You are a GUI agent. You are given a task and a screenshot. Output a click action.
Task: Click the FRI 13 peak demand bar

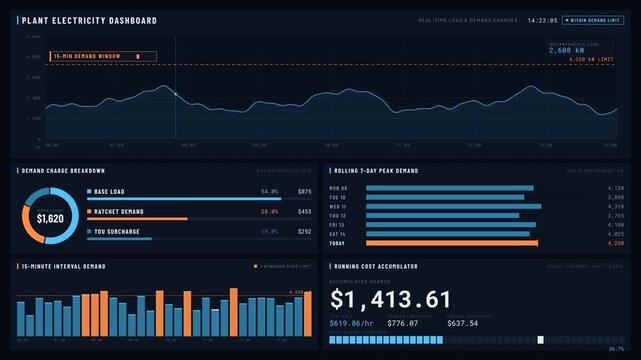tap(451, 225)
